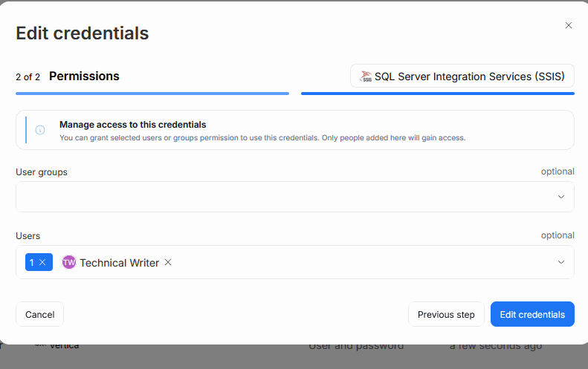Click the SSIS logo icon
Viewport: 588px width, 369px height.
coord(365,76)
